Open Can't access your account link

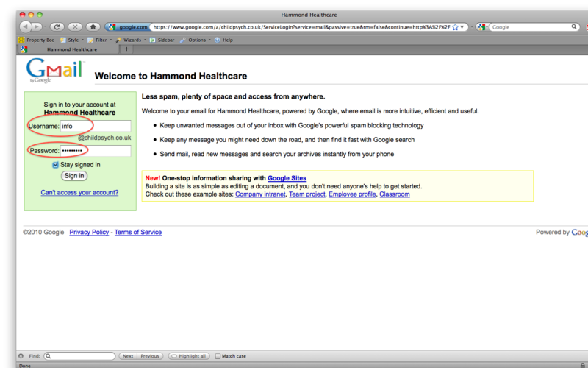pyautogui.click(x=79, y=192)
